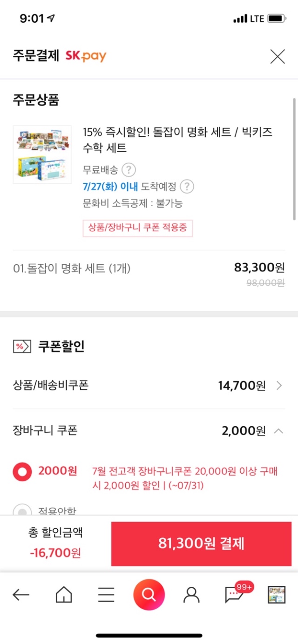Tap the back arrow in bottom navigation
Screen dimensions: 298x644
coord(21,594)
